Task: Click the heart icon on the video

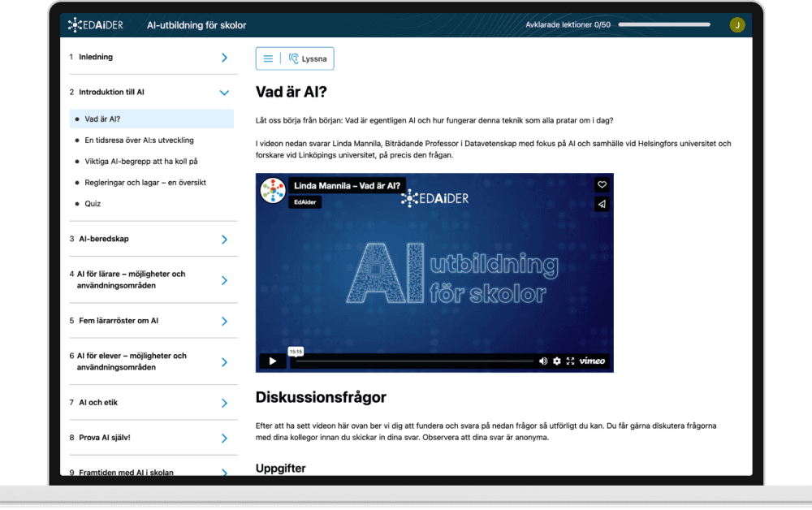Action: click(x=602, y=184)
